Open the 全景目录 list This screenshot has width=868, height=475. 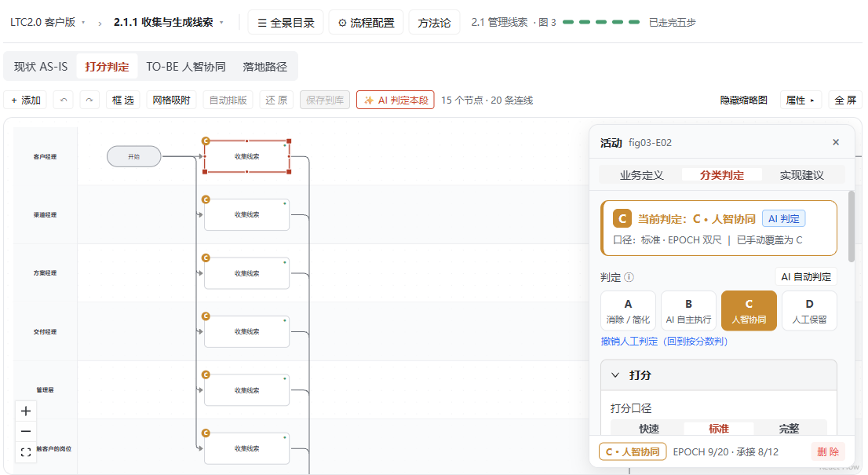click(x=286, y=23)
